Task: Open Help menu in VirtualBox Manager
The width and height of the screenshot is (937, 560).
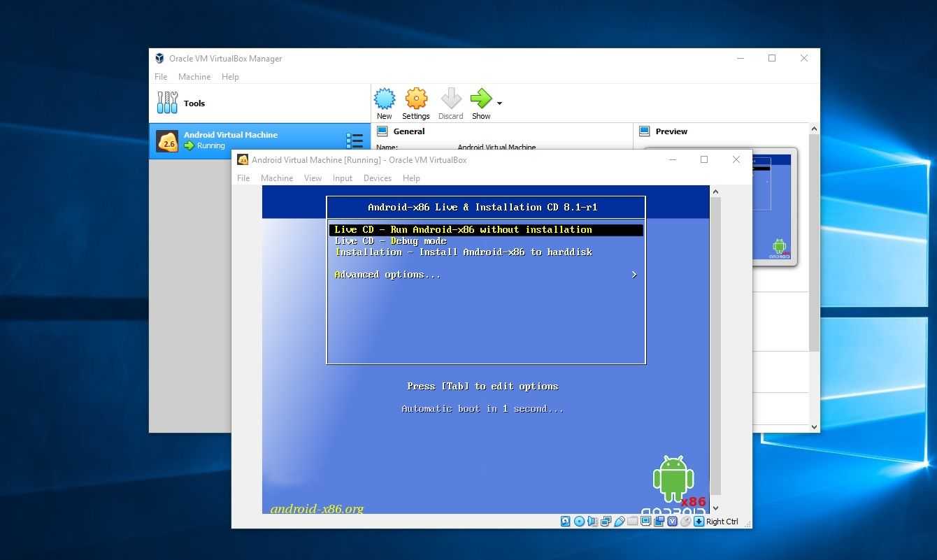Action: [230, 77]
